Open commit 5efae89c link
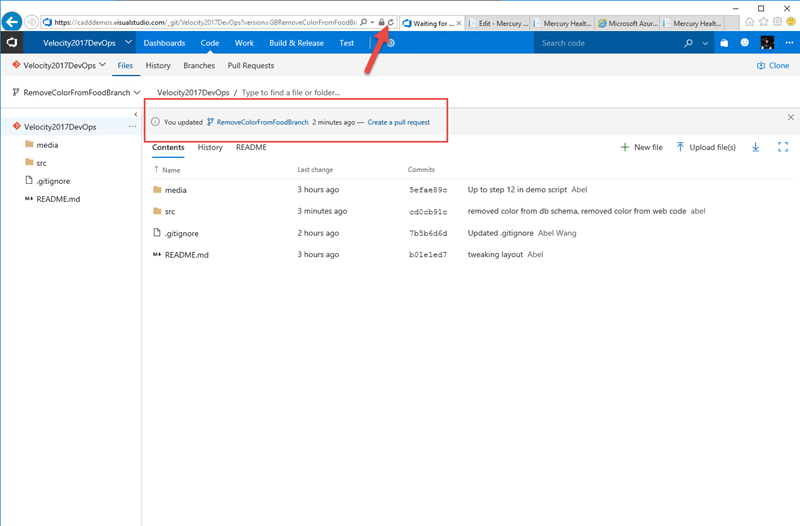Screen dimensions: 800x526 coord(428,190)
